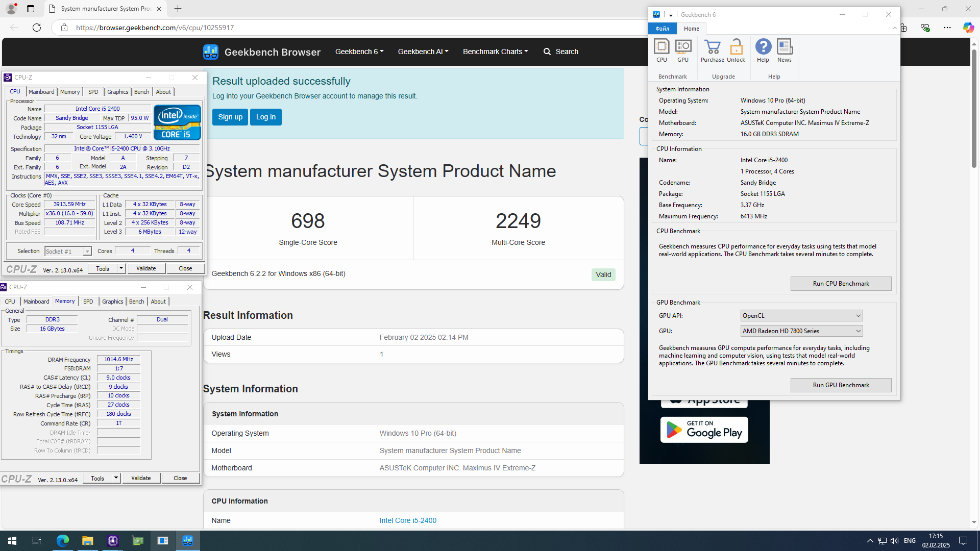Viewport: 980px width, 551px height.
Task: Open the Notification center icon
Action: 963,541
